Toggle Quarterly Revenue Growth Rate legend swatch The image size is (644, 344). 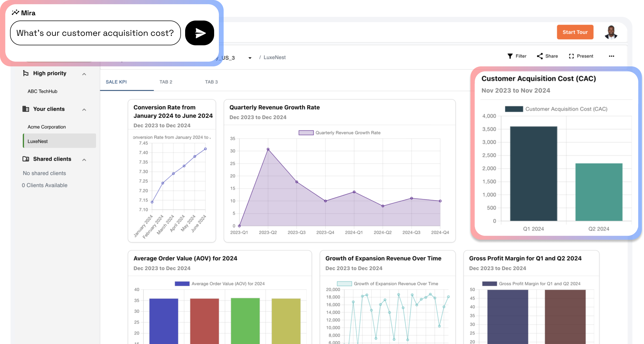(x=306, y=133)
